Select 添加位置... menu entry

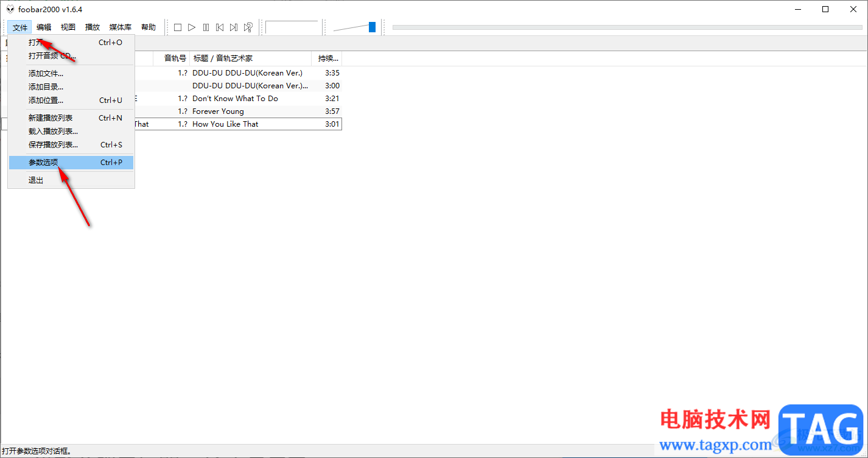(71, 100)
